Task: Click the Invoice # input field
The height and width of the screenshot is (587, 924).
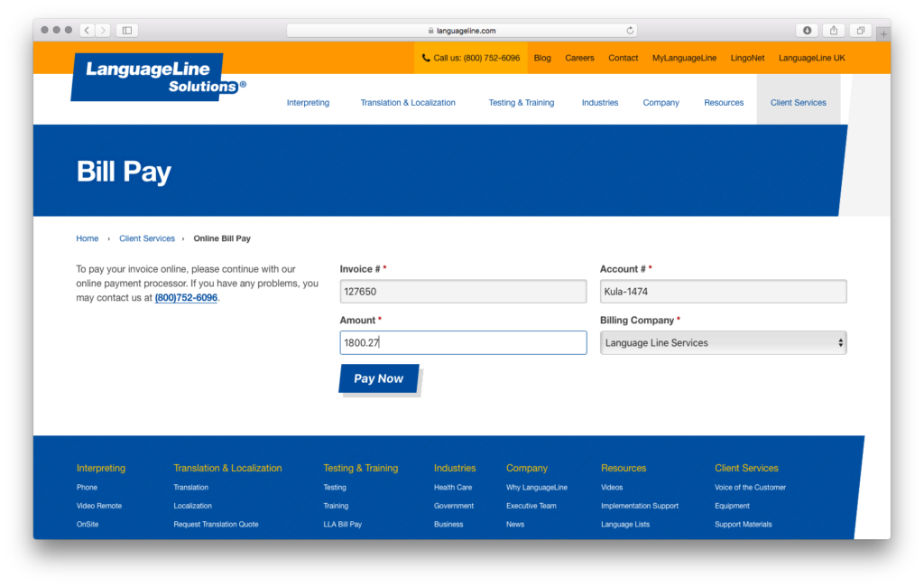Action: point(463,292)
